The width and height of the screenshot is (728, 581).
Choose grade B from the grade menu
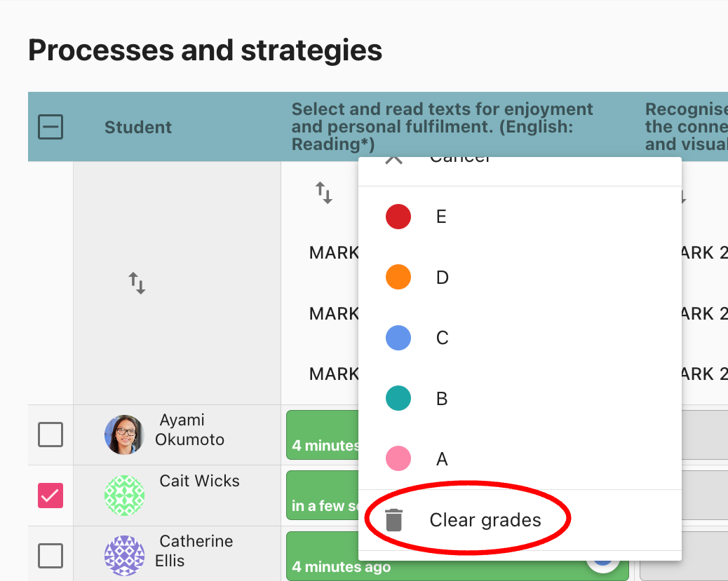coord(442,399)
